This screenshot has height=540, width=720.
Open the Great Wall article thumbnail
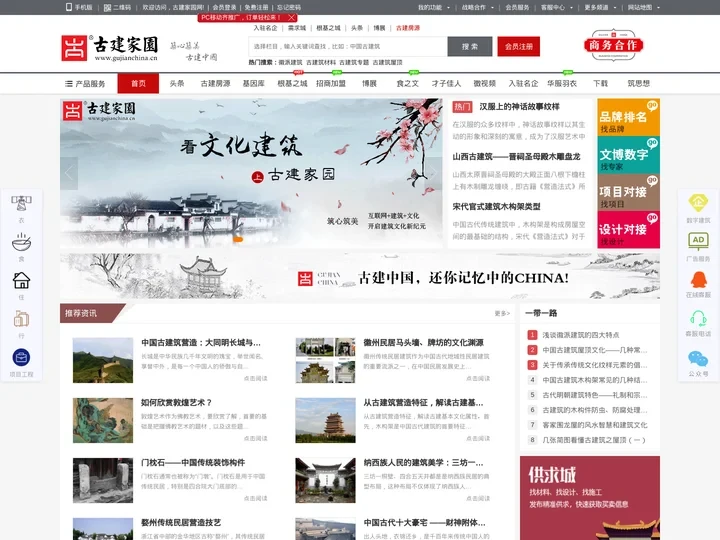tap(103, 360)
